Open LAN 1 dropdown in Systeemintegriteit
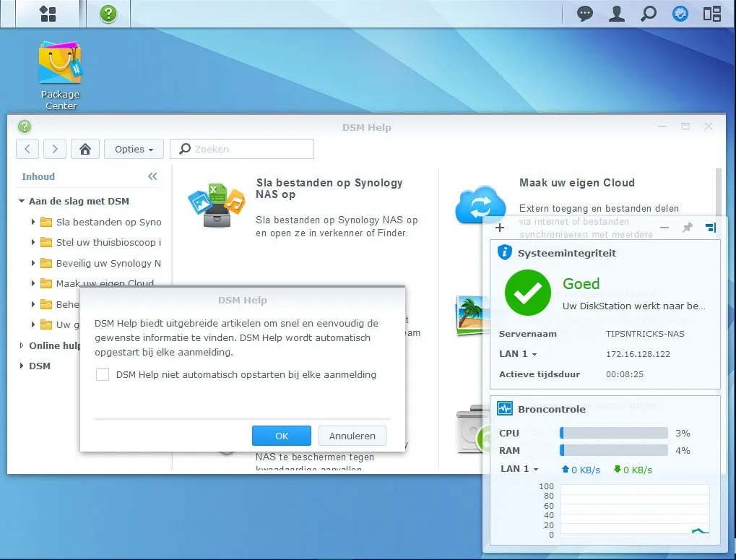The image size is (736, 560). click(x=518, y=354)
